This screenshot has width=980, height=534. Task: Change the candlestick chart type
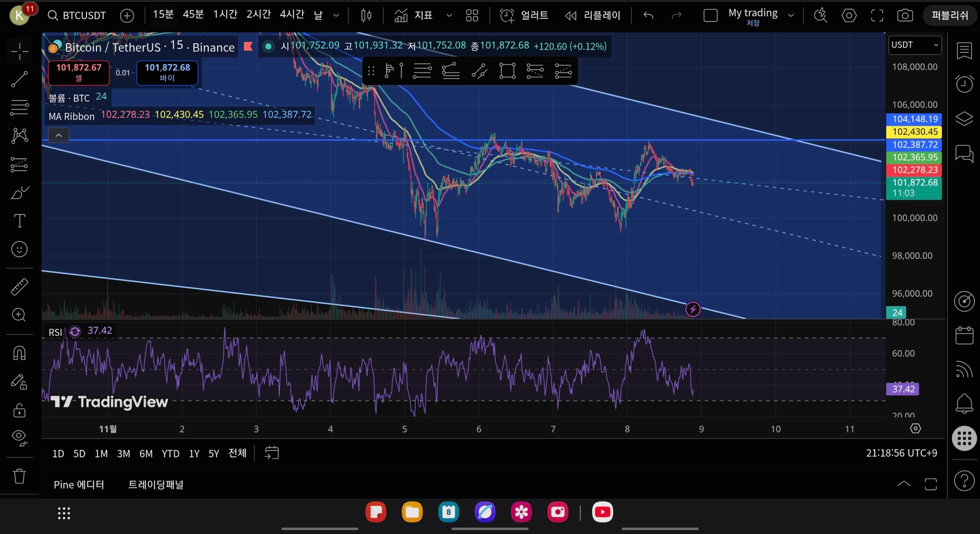click(366, 15)
